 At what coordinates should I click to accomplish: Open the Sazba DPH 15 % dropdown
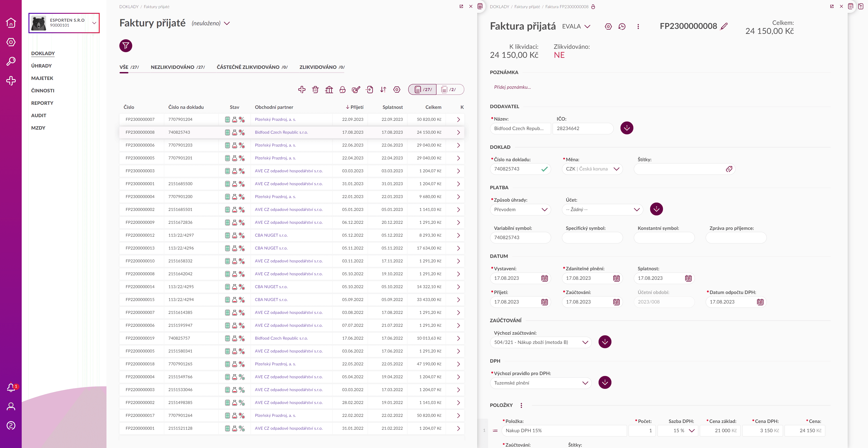pyautogui.click(x=678, y=431)
